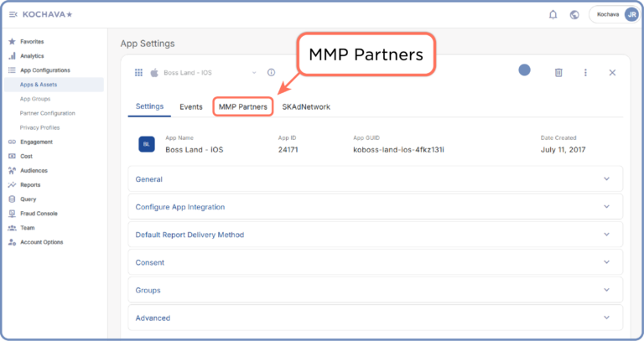
Task: Switch to the SKAdNetwork tab
Action: point(306,107)
